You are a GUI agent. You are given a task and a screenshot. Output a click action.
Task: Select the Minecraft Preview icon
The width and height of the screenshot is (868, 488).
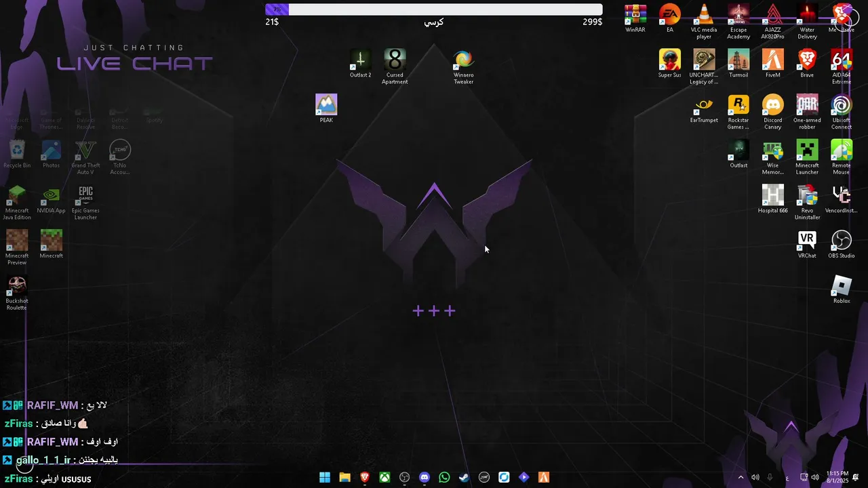[17, 247]
